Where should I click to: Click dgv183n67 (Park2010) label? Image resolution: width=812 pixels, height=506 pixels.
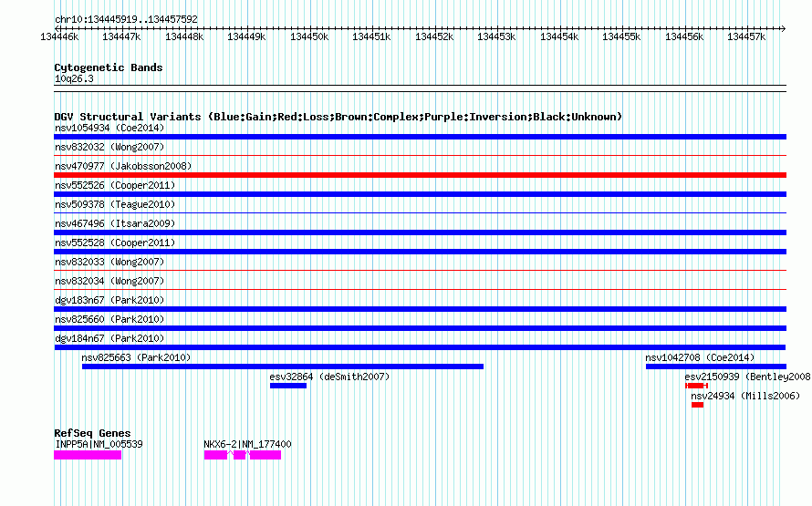(109, 300)
